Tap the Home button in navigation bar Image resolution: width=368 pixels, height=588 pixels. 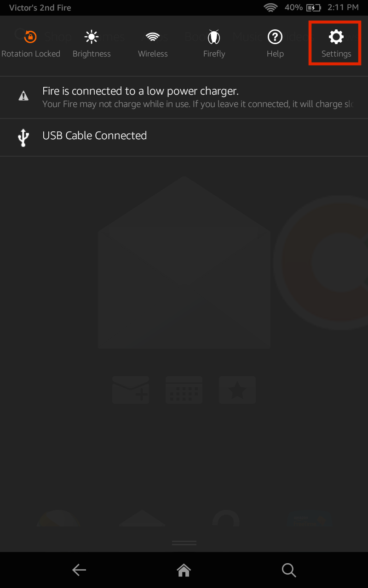tap(184, 570)
